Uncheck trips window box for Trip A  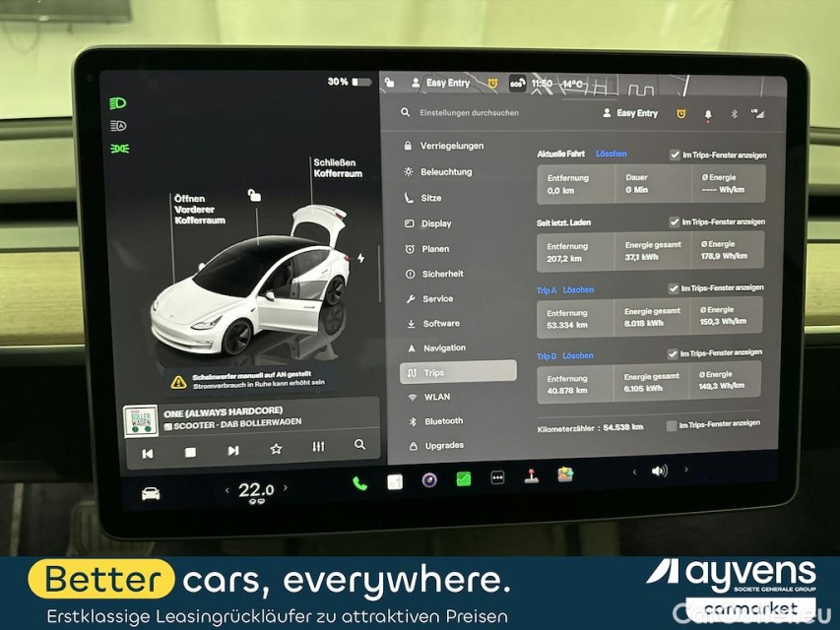click(674, 288)
